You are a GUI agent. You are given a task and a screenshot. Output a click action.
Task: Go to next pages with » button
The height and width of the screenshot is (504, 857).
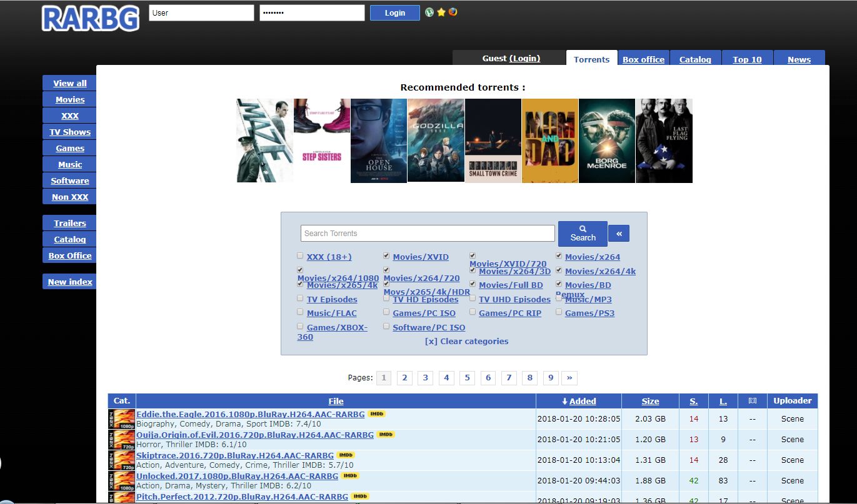[x=569, y=377]
